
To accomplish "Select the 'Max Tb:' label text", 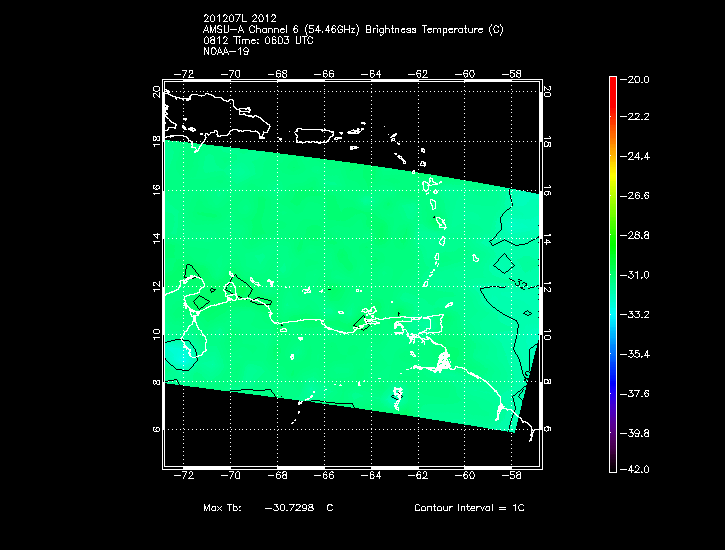I will (222, 508).
